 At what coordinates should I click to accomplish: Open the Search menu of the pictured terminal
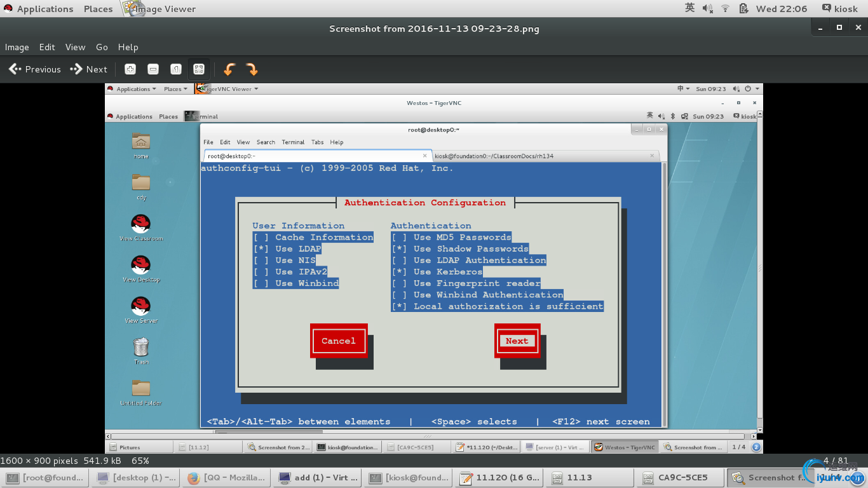click(266, 142)
